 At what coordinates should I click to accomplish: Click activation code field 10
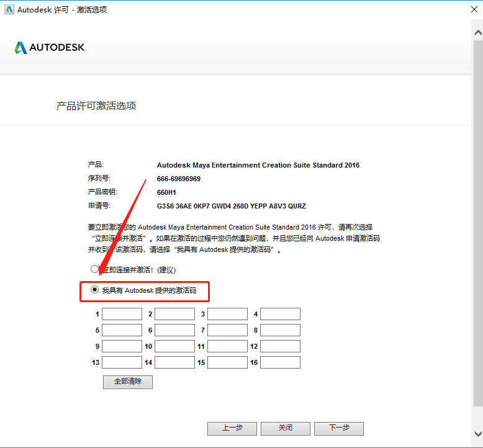[x=174, y=346]
